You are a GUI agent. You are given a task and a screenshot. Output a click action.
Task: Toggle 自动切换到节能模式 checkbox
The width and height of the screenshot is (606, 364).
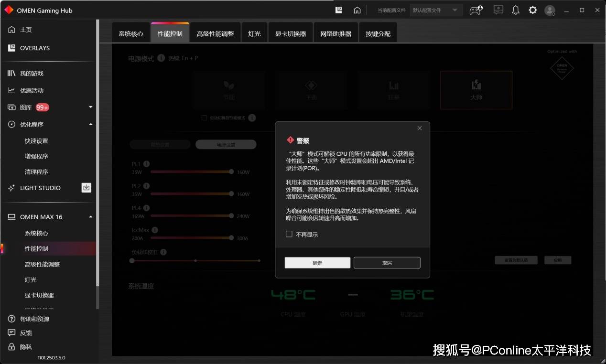pyautogui.click(x=204, y=118)
